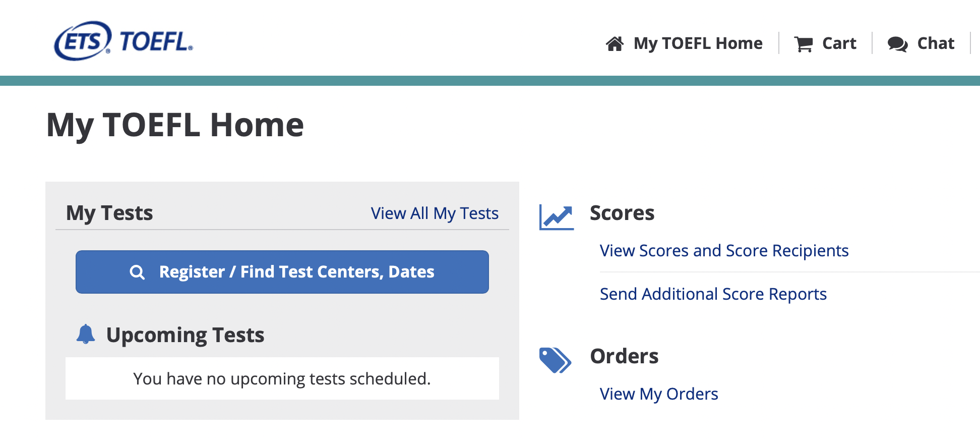Open the shopping cart icon
Screen dimensions: 980x440
coord(803,44)
